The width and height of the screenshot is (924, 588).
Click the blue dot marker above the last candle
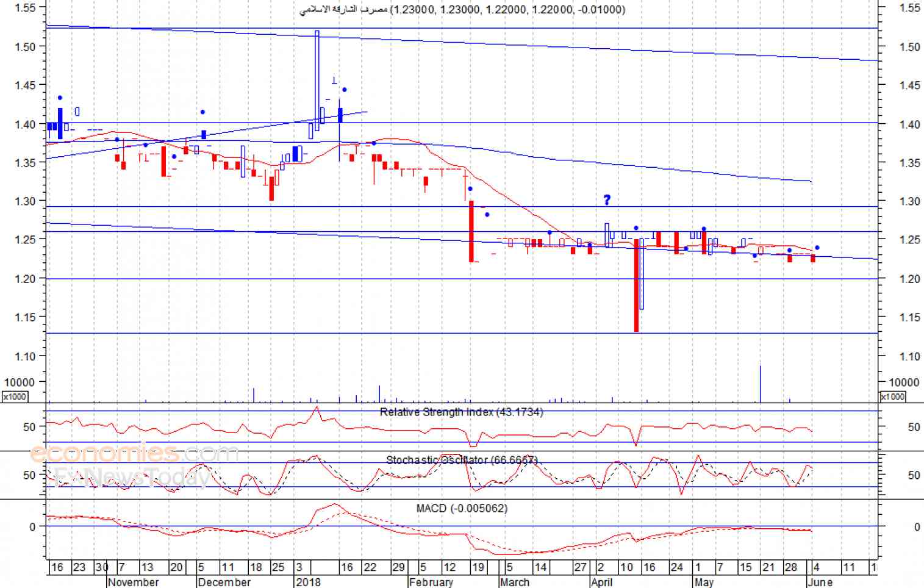tap(817, 248)
